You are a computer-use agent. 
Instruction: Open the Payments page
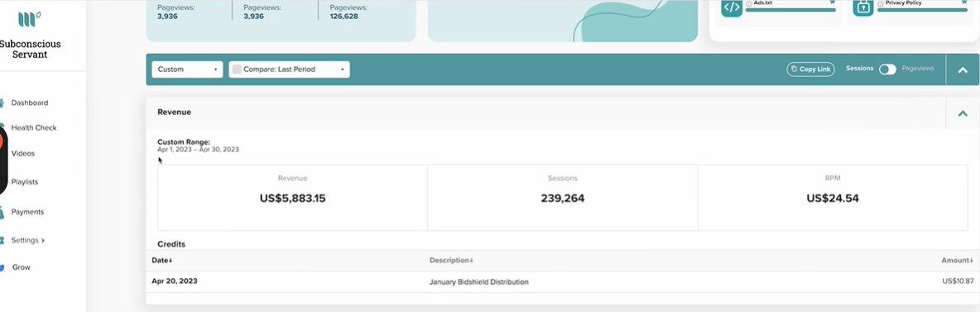point(27,212)
